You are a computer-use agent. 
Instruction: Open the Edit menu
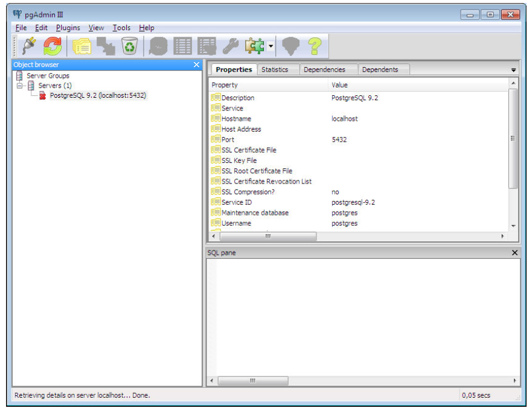click(42, 28)
